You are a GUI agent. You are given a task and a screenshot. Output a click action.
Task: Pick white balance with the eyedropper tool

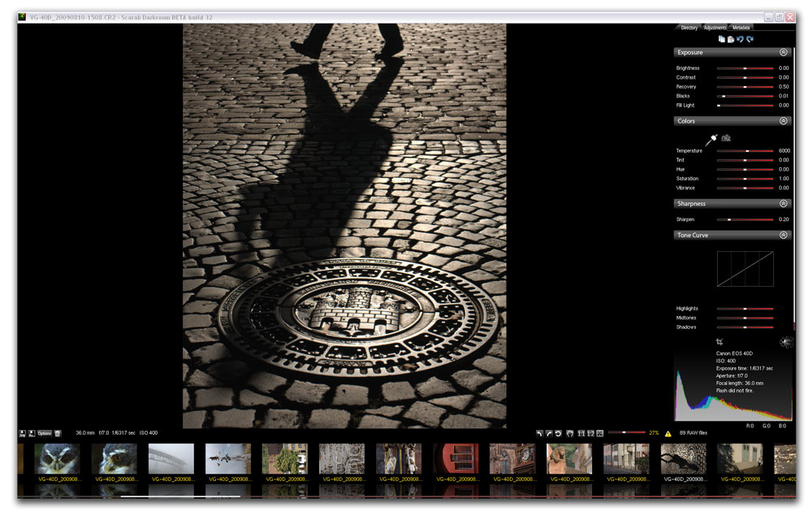coord(711,140)
